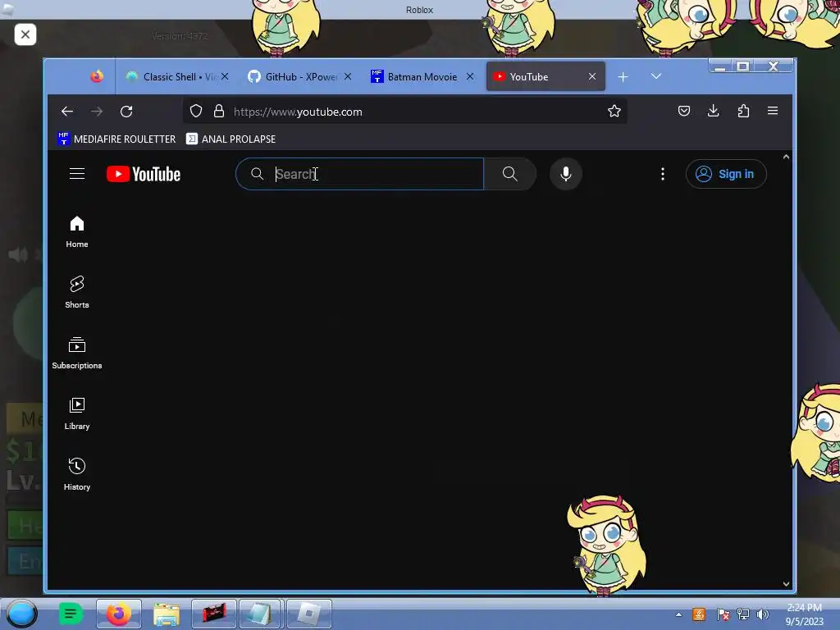Close the GitHub tab

point(348,76)
